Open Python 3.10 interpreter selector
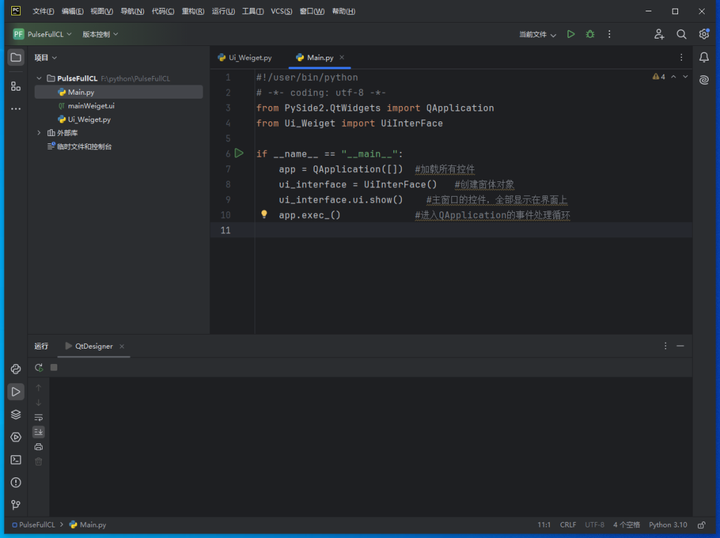The height and width of the screenshot is (538, 720). [668, 525]
